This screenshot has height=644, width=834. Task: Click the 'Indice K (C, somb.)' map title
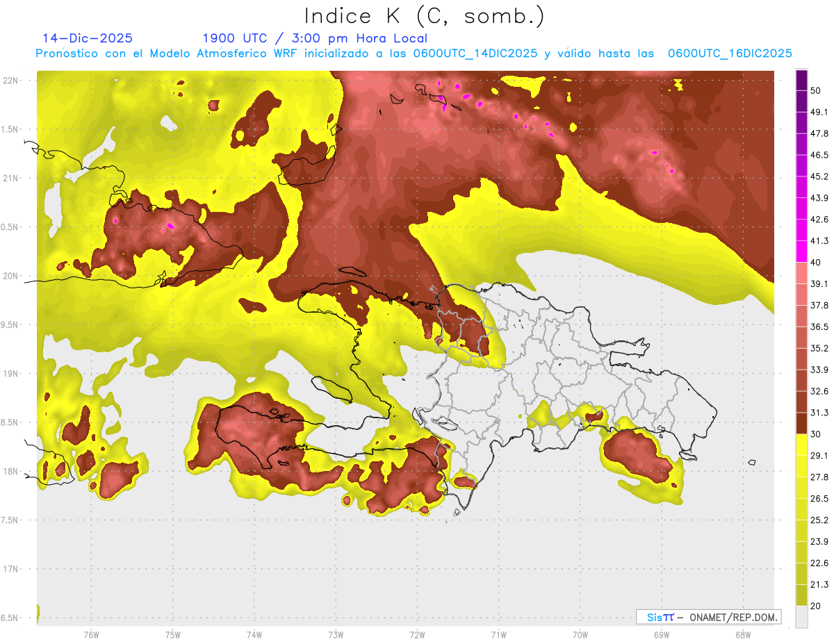[x=425, y=17]
